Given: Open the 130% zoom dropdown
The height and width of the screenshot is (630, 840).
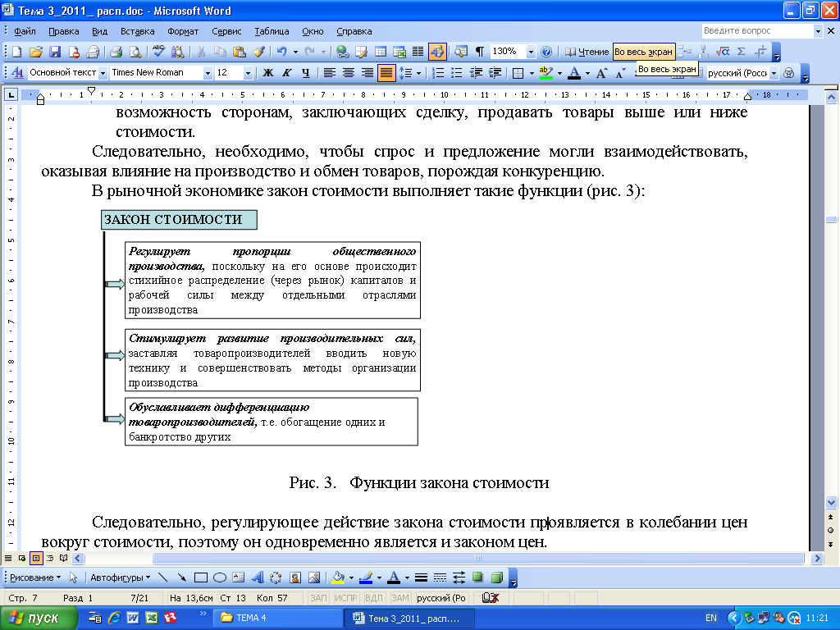Looking at the screenshot, I should (x=531, y=52).
